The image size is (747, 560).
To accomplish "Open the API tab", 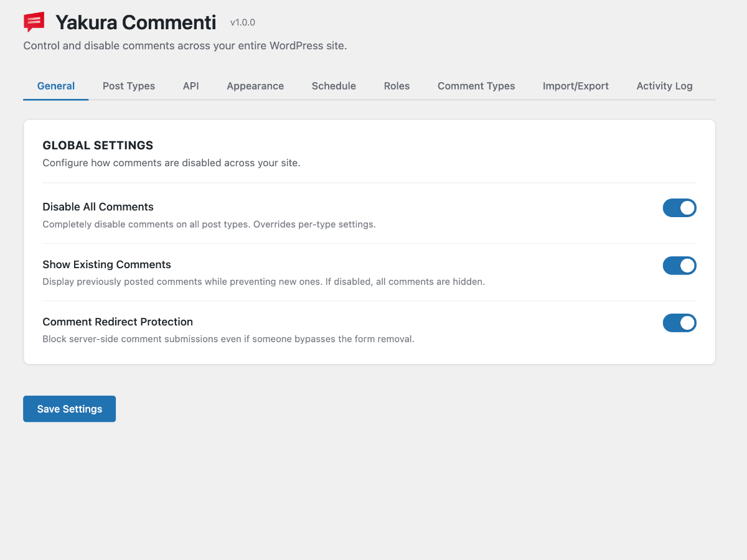I will [190, 86].
